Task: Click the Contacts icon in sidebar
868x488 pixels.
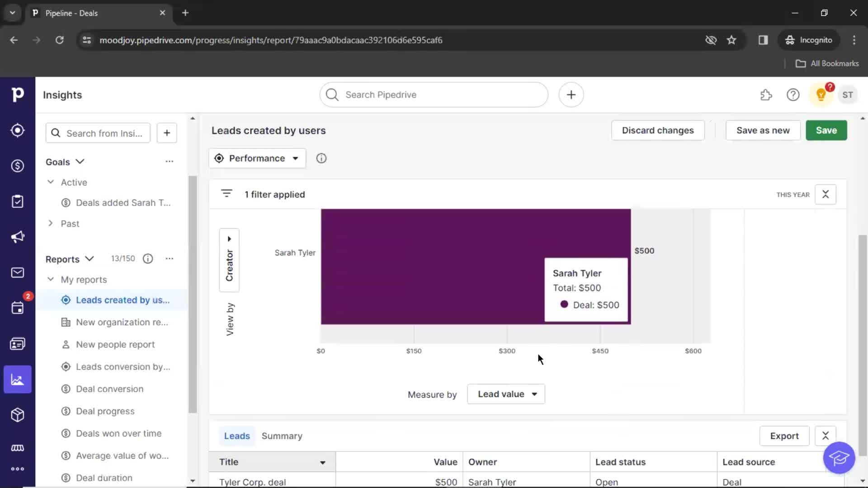Action: click(17, 343)
